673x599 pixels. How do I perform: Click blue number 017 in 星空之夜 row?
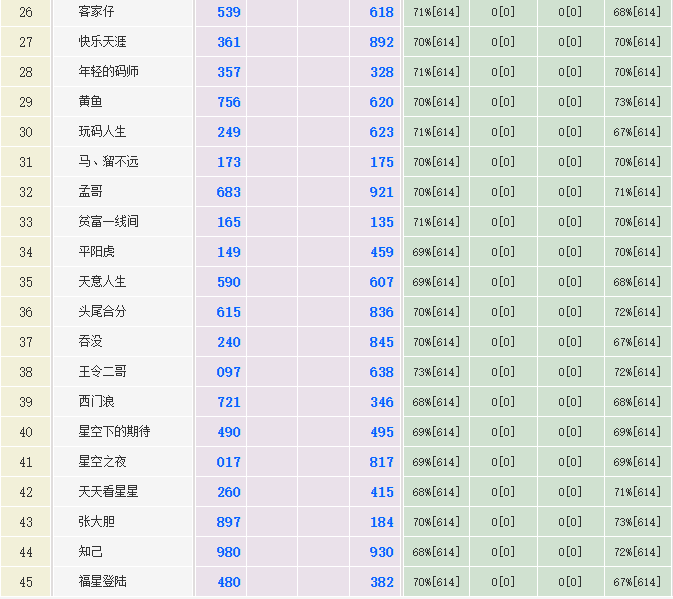click(229, 462)
